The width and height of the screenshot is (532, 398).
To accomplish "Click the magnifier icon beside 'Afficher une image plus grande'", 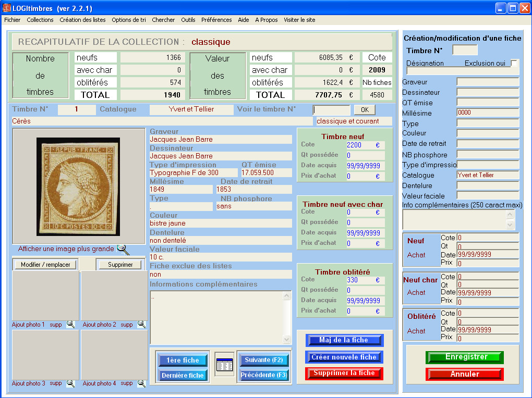I will pyautogui.click(x=123, y=250).
